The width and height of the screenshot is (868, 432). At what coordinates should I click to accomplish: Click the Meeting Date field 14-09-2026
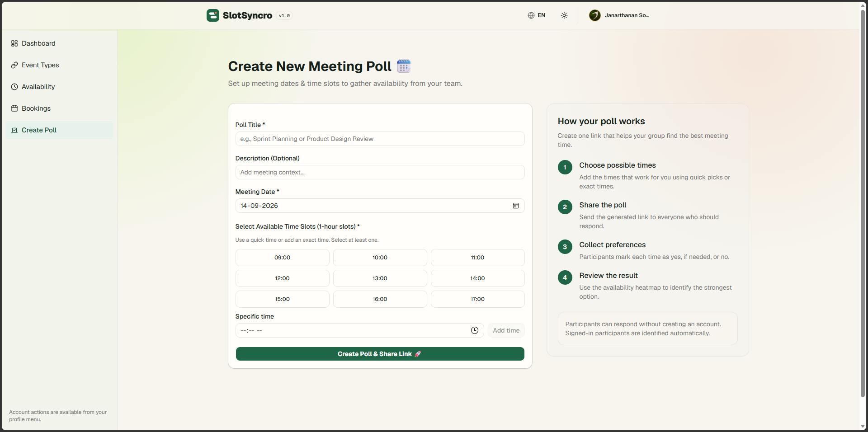click(380, 206)
